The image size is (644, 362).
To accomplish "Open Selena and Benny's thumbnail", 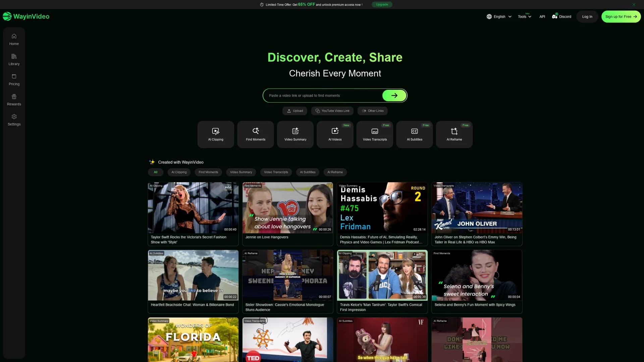I will 477,275.
